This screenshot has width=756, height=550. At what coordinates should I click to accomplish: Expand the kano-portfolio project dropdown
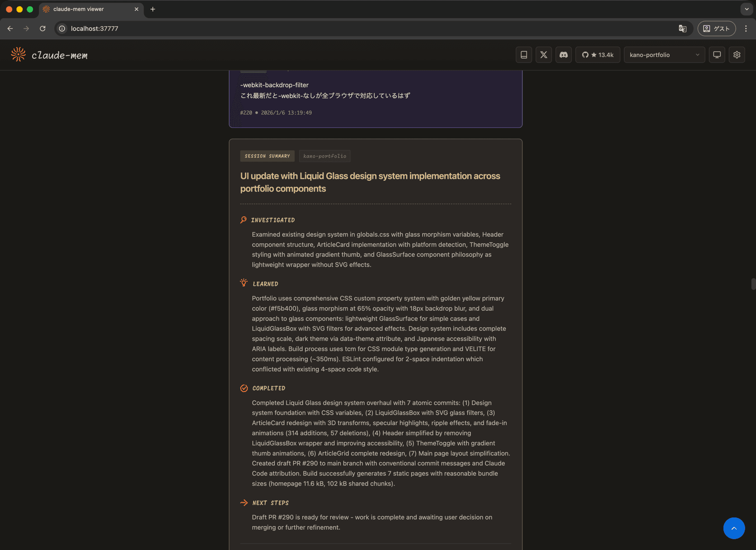664,55
